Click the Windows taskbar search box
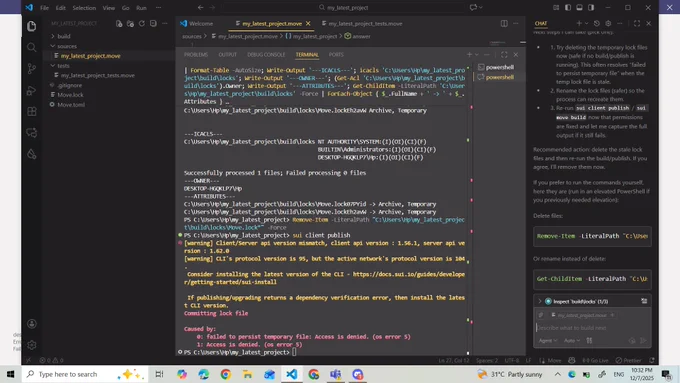 point(85,374)
